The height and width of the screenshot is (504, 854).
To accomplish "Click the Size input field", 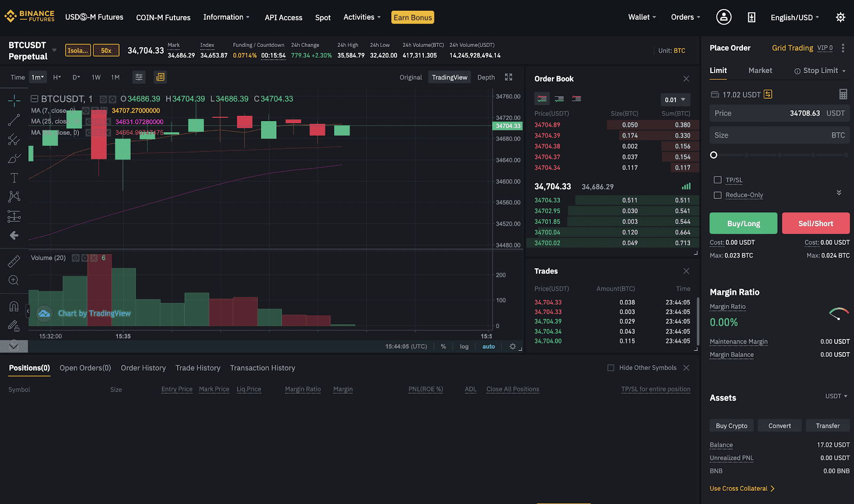I will (x=780, y=135).
